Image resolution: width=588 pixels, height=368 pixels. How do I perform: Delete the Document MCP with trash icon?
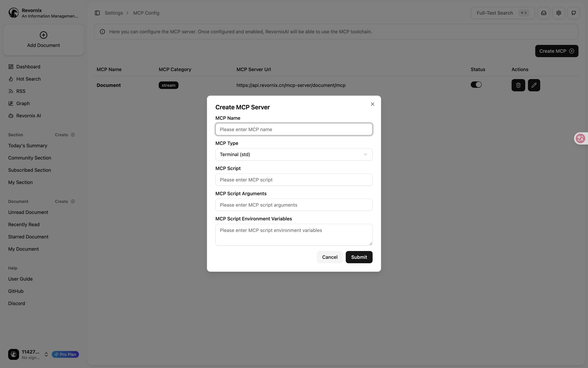click(518, 85)
